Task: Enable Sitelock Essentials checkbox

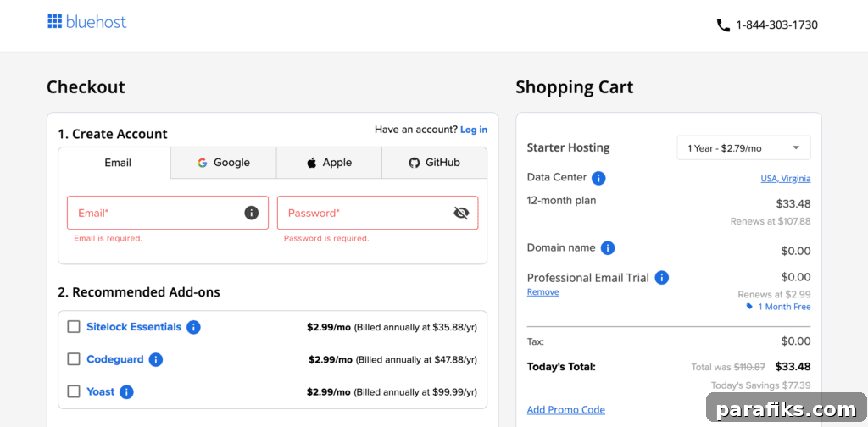Action: (x=74, y=327)
